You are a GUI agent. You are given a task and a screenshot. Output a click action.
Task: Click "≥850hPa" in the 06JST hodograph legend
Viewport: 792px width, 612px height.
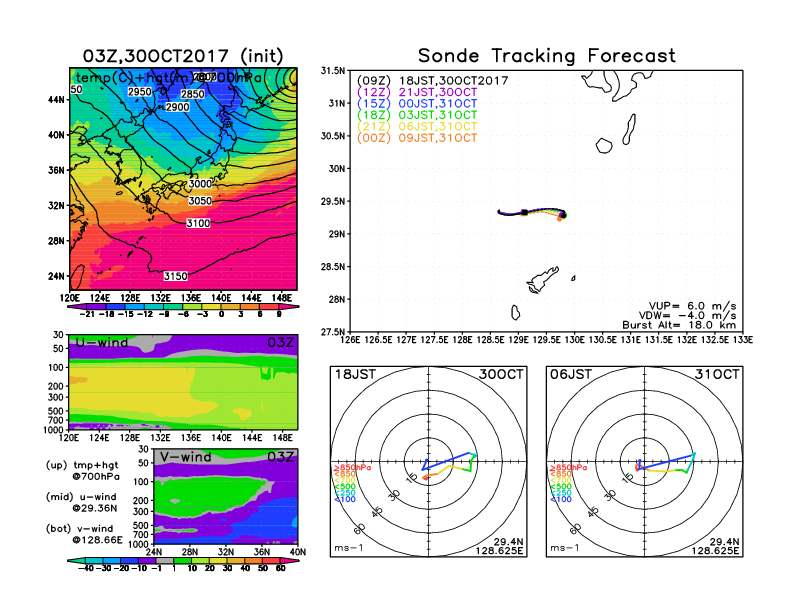click(568, 468)
